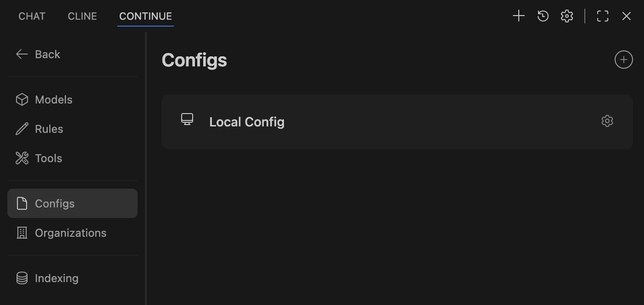Expand to fullscreen mode
Image resolution: width=644 pixels, height=305 pixels.
[x=602, y=16]
